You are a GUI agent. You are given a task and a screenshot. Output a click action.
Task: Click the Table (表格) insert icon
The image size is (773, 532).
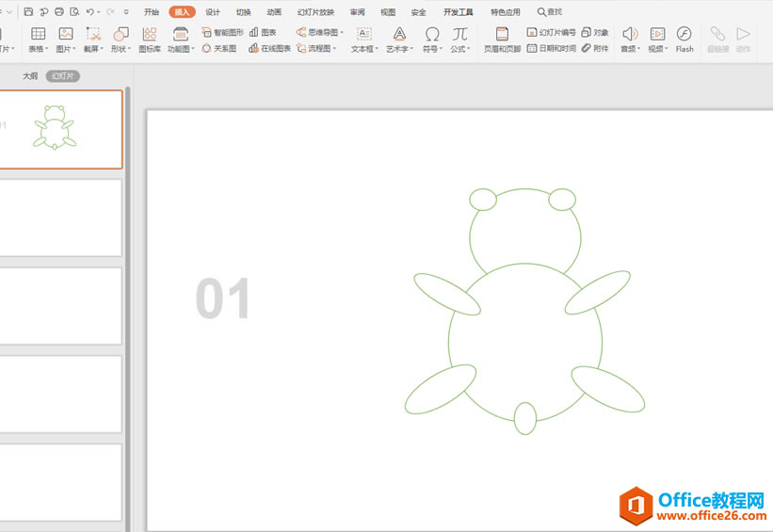[x=38, y=34]
